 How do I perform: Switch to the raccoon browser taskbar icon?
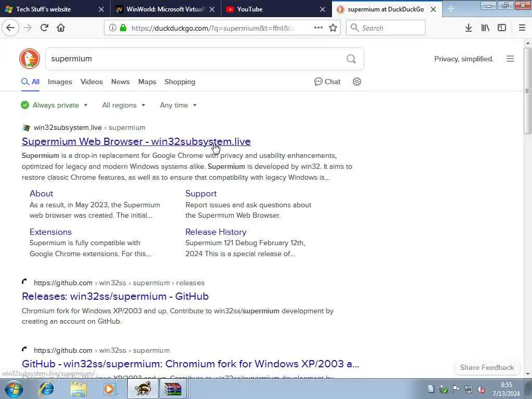[x=142, y=389]
